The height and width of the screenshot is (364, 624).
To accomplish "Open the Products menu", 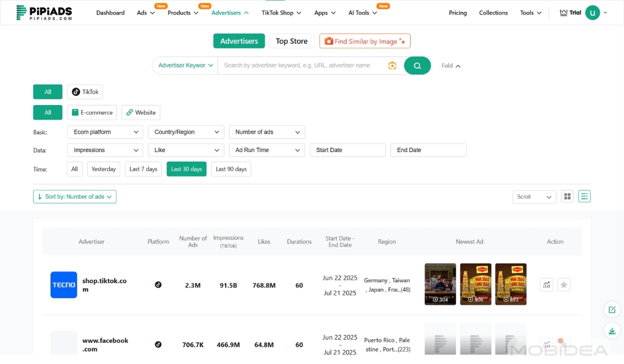I will [x=183, y=12].
